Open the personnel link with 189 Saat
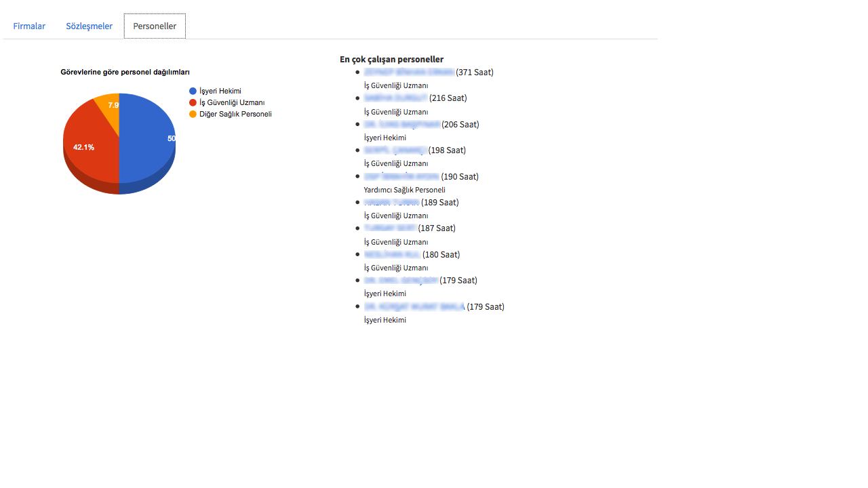The width and height of the screenshot is (868, 488). click(x=391, y=203)
